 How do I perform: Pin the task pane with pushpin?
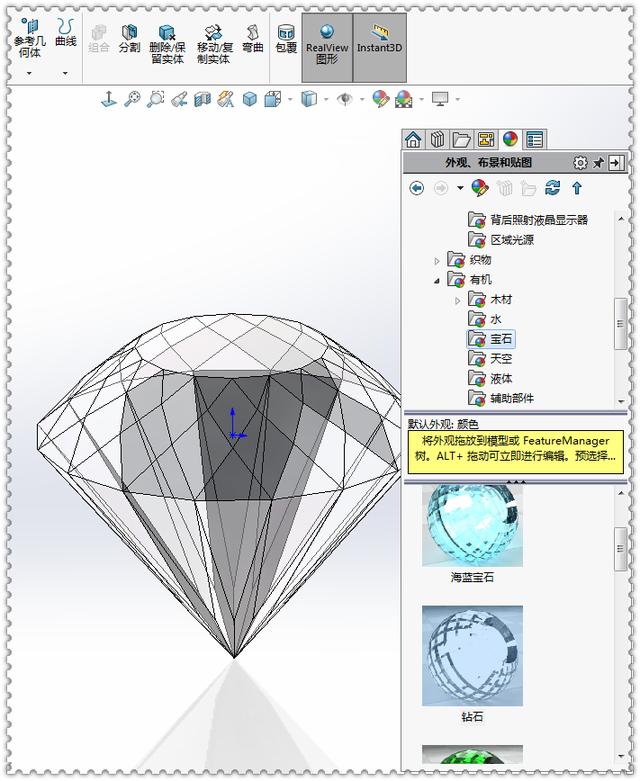click(598, 163)
